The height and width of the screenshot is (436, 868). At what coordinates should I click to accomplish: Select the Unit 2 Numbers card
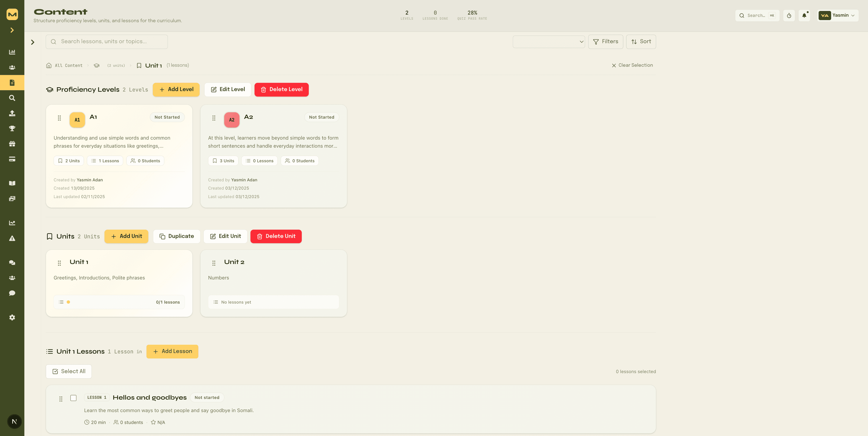pos(274,283)
